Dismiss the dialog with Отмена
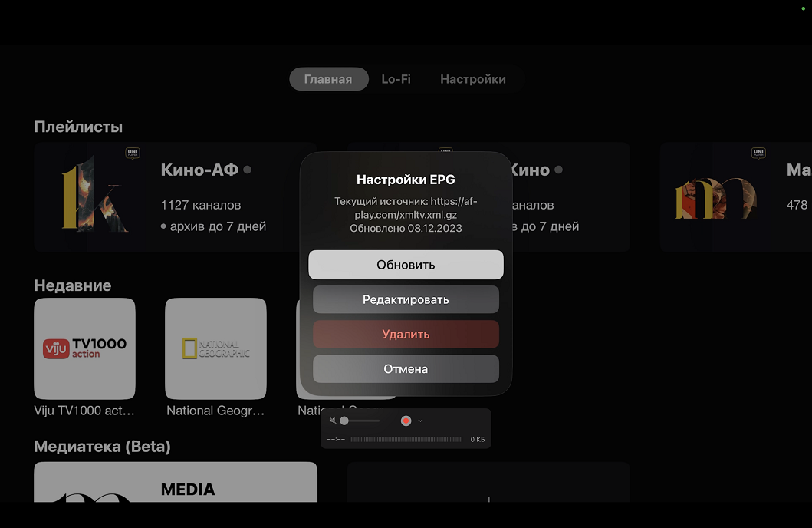Screen dimensions: 812x528 tap(406, 369)
